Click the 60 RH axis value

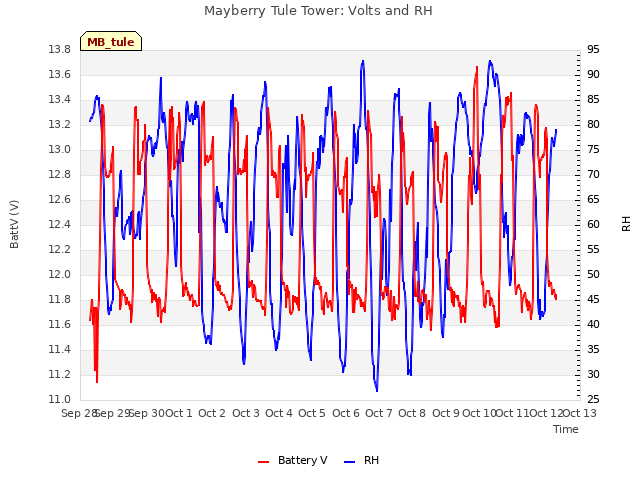pos(593,224)
